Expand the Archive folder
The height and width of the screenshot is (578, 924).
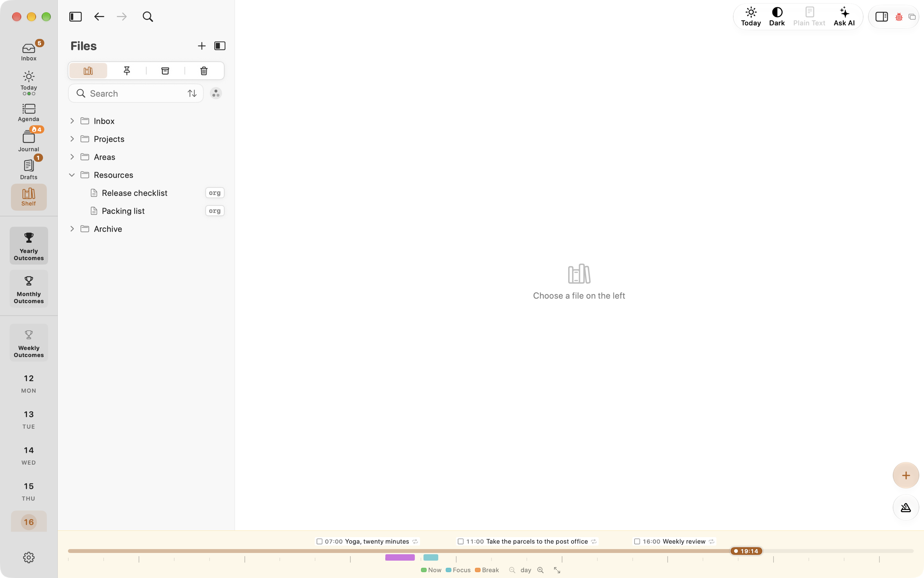72,229
